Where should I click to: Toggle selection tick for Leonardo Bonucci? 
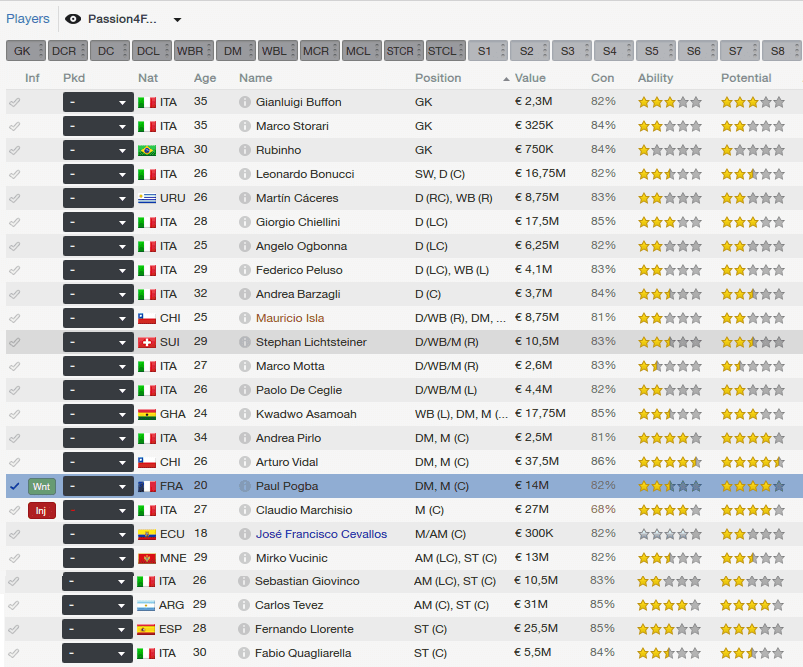pyautogui.click(x=14, y=174)
